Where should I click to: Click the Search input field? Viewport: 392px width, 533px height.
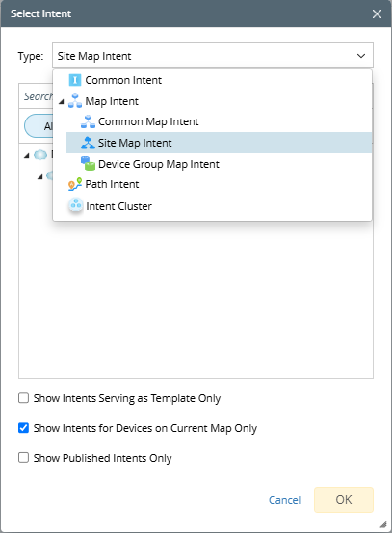pyautogui.click(x=36, y=96)
